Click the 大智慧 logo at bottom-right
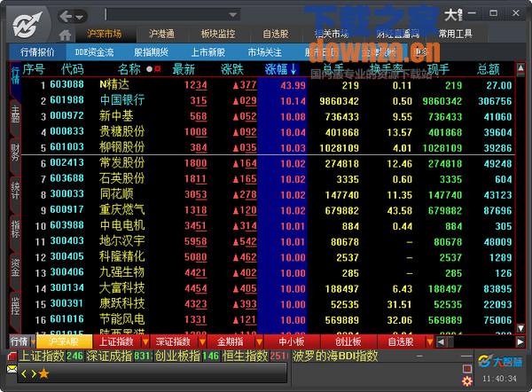This screenshot has height=392, width=532. point(500,362)
